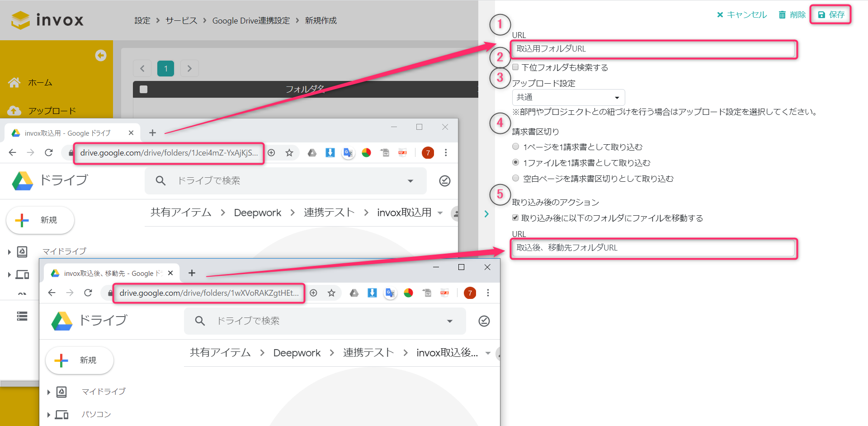868x426 pixels.
Task: Select 空白ページを請求書区切りとして取り込む
Action: tap(515, 178)
